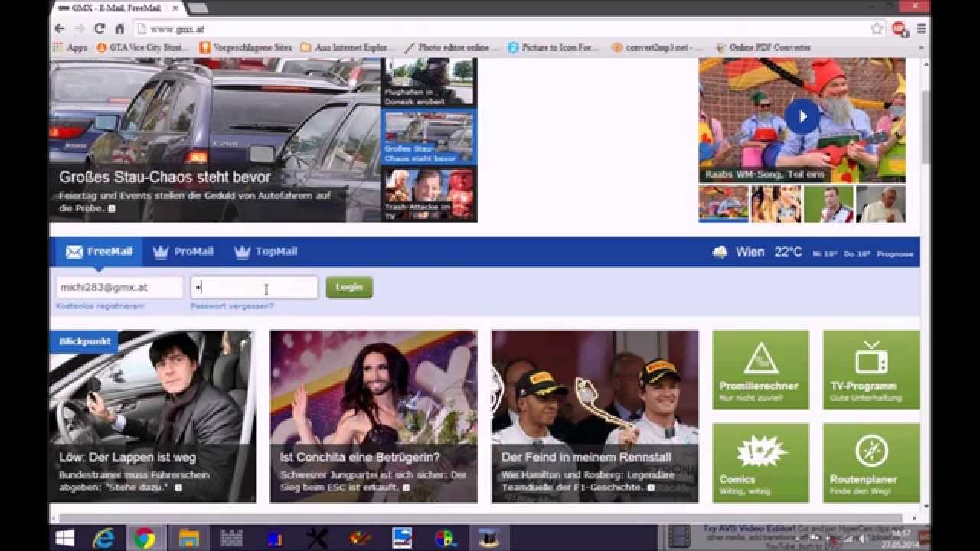The width and height of the screenshot is (980, 551).
Task: Open the Comics tile
Action: 760,463
